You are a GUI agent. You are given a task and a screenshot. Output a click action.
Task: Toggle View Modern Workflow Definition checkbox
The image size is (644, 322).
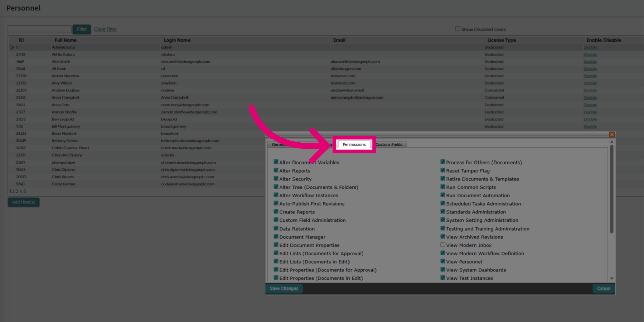[x=443, y=253]
